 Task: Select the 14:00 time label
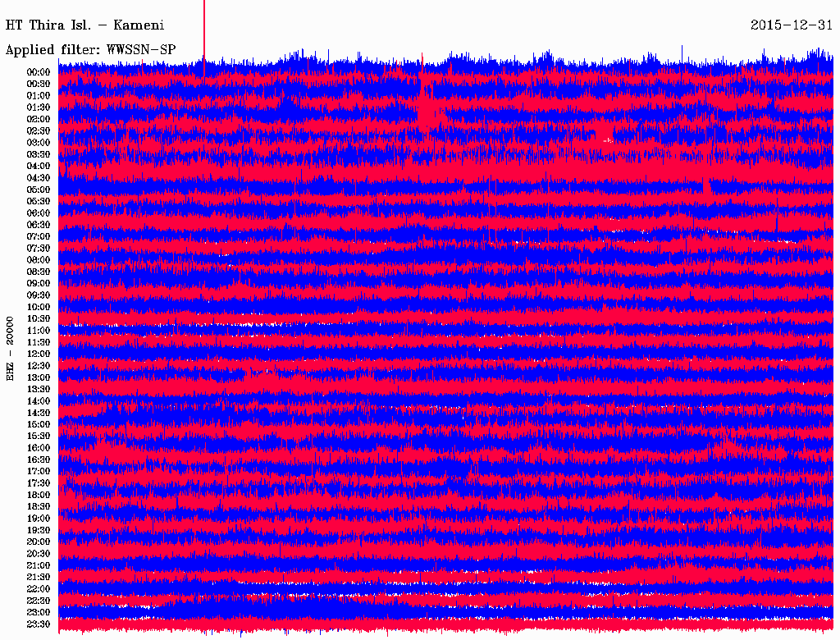[39, 401]
